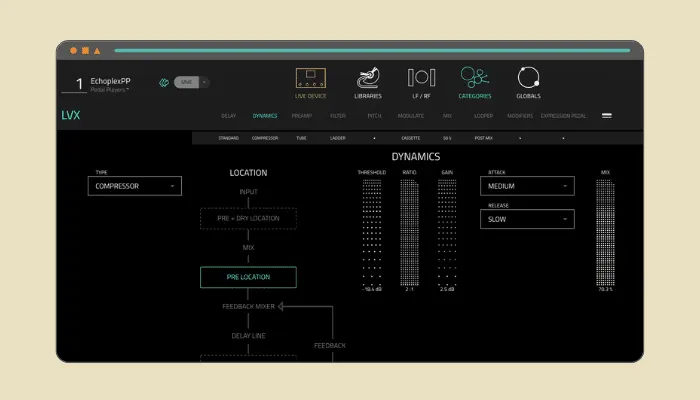Switch to the Modulate tab
Viewport: 700px width, 400px height.
point(411,116)
